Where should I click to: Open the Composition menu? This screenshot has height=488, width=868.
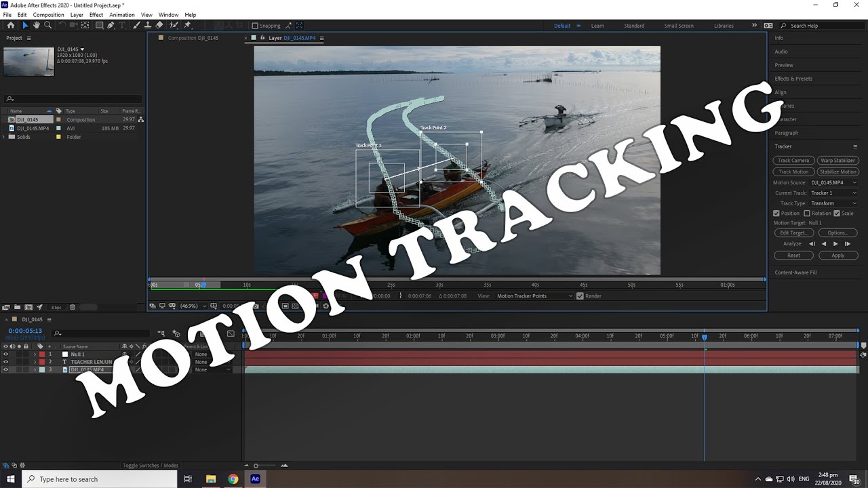tap(48, 14)
